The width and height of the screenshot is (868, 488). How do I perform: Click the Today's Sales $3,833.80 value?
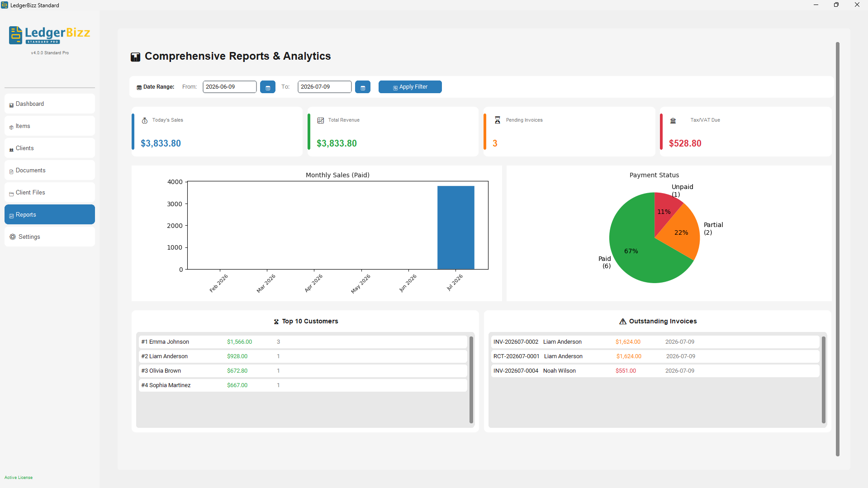tap(161, 143)
